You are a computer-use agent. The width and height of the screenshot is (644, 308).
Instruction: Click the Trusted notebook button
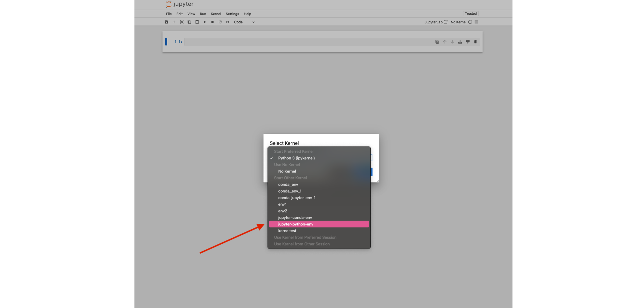470,14
